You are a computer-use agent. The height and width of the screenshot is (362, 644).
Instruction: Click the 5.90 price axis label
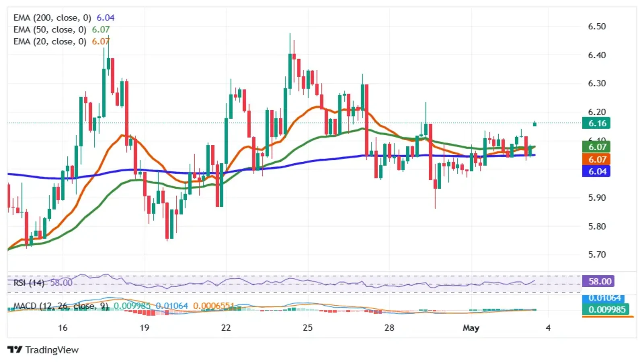tap(597, 197)
